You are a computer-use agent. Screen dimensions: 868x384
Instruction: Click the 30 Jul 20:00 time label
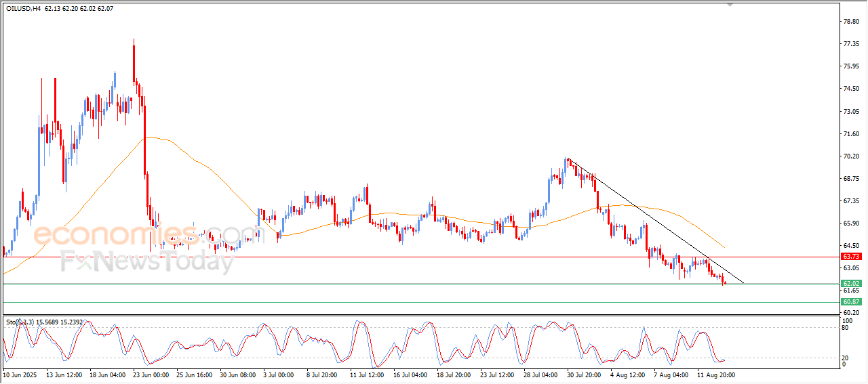pos(585,374)
